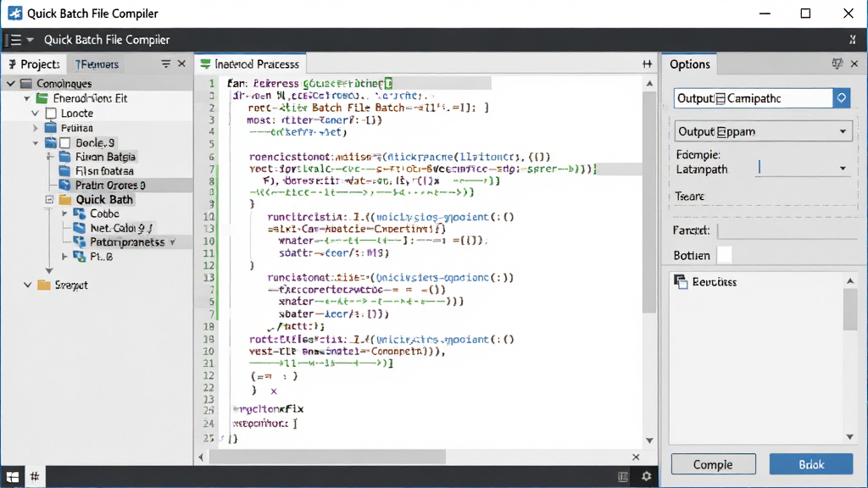Click the split editor icon

point(647,64)
